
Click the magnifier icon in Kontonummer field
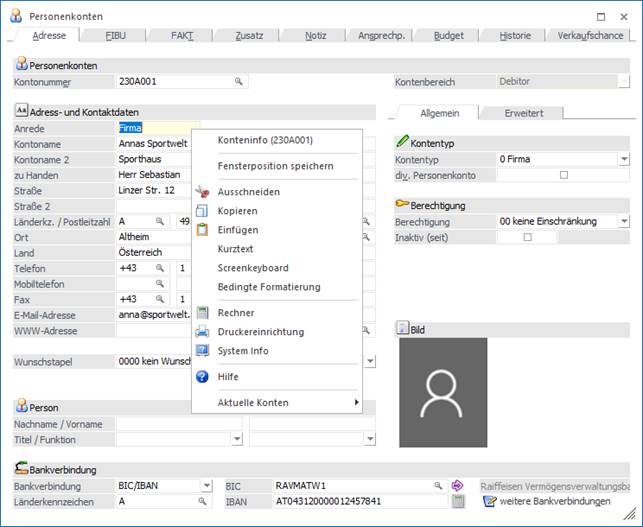pos(239,81)
